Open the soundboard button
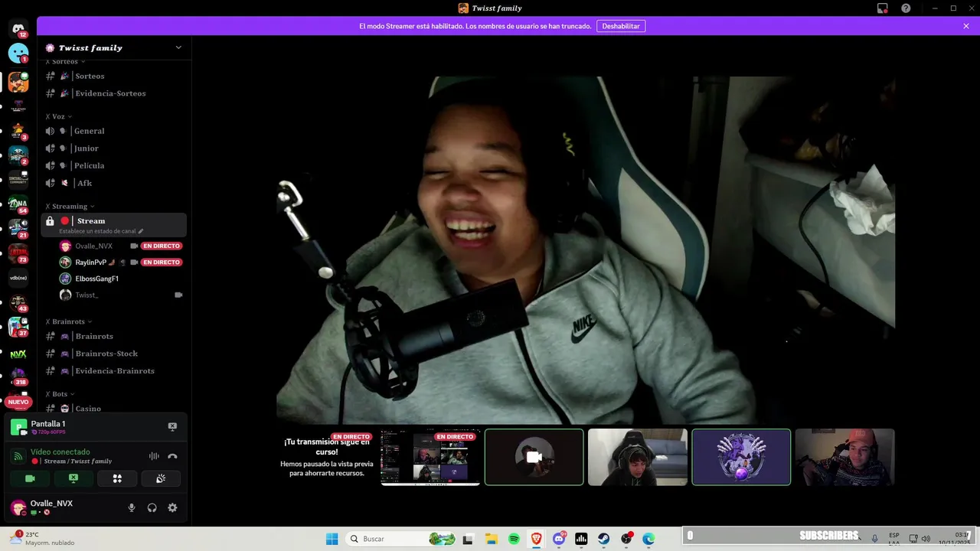 tap(161, 478)
